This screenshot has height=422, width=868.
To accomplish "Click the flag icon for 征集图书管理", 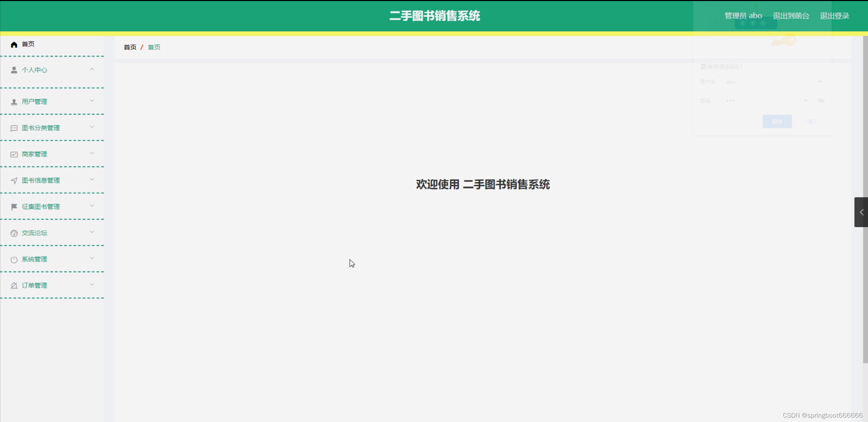I will click(14, 207).
